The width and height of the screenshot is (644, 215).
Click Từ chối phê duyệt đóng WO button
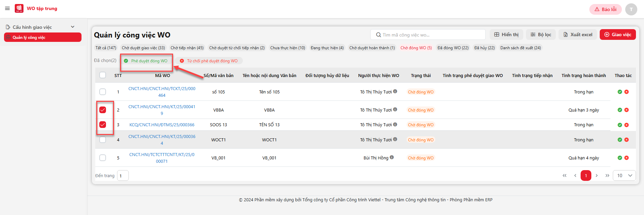point(209,61)
